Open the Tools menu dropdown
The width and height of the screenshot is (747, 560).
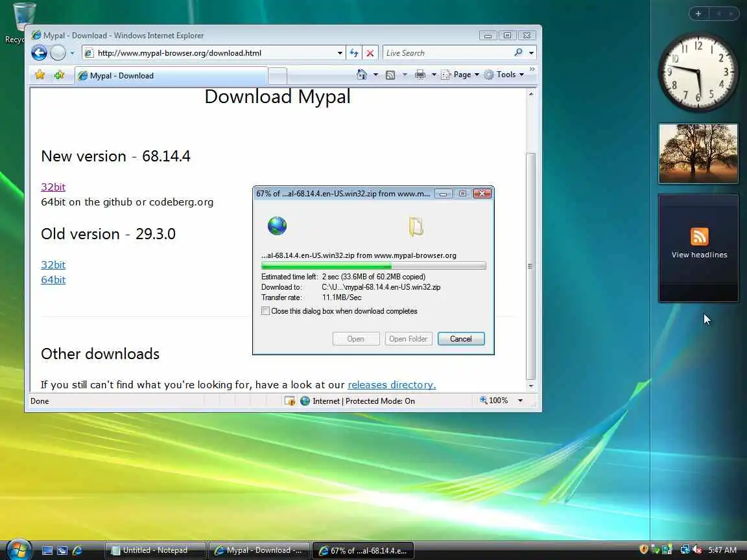pos(504,75)
